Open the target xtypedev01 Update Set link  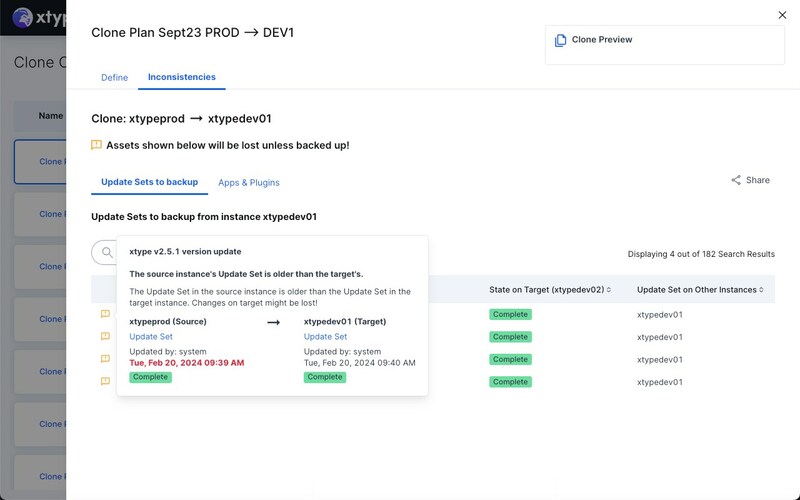[x=325, y=337]
